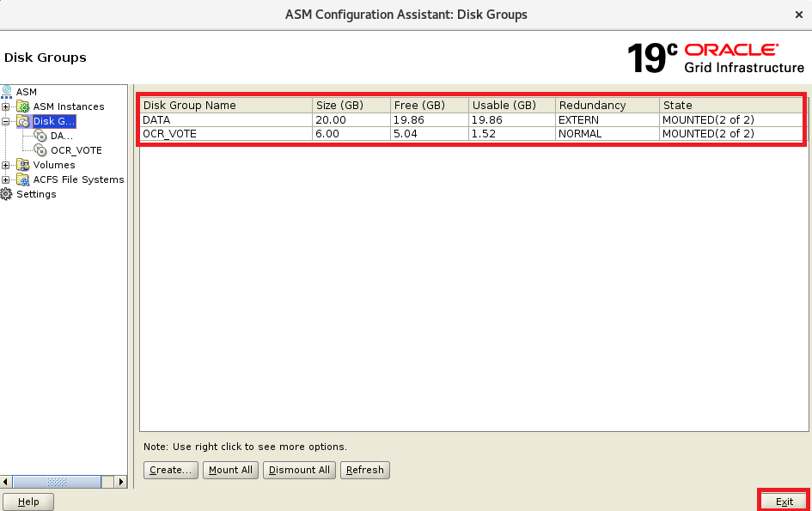The height and width of the screenshot is (511, 812).
Task: Click the Settings gear icon
Action: [6, 194]
